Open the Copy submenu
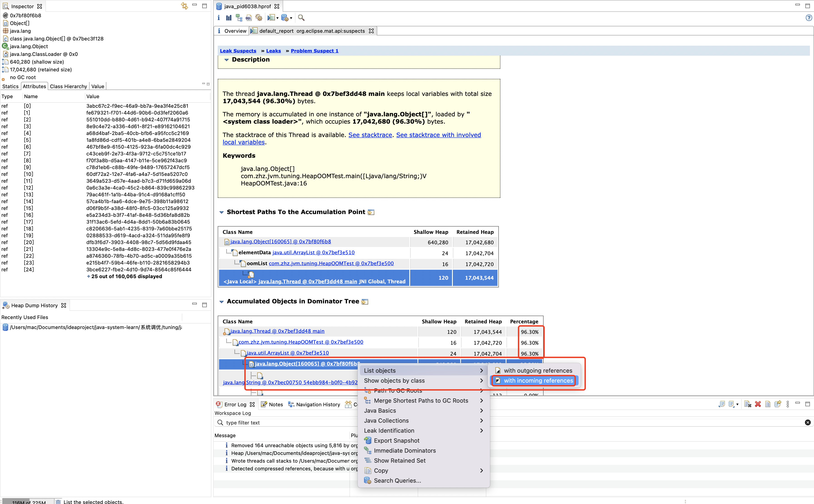Image resolution: width=814 pixels, height=504 pixels. click(x=423, y=470)
